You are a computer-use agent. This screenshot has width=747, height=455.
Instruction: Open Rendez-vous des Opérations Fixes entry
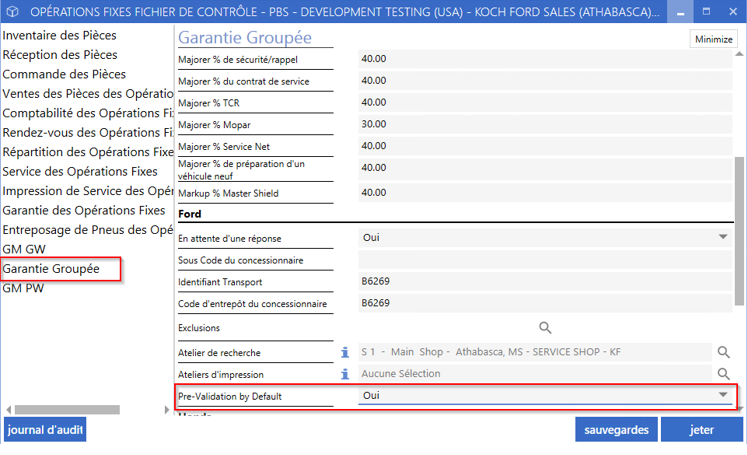pos(88,132)
